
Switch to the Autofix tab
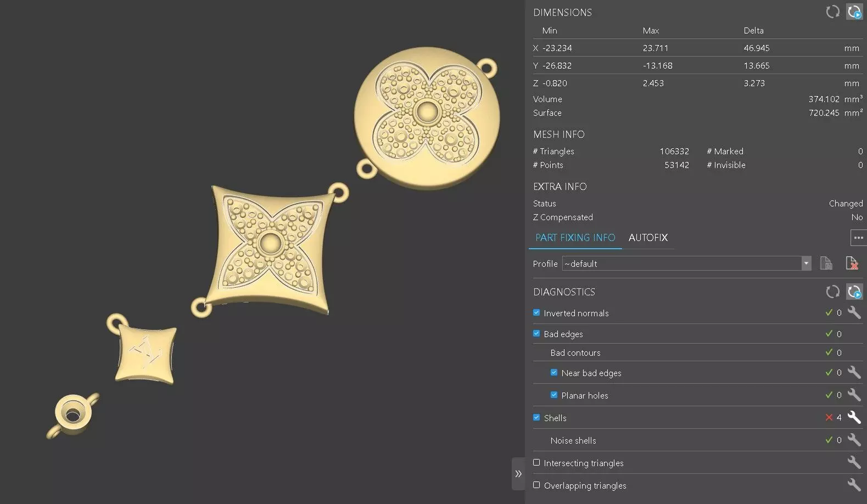(x=648, y=238)
